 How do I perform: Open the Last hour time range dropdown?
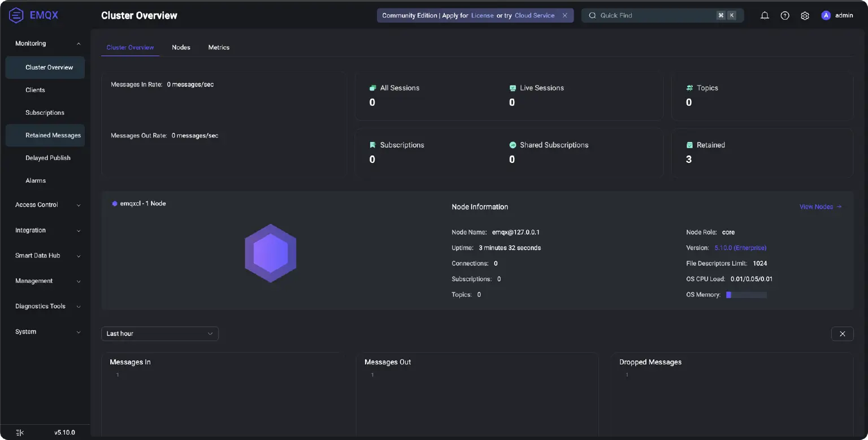coord(159,334)
